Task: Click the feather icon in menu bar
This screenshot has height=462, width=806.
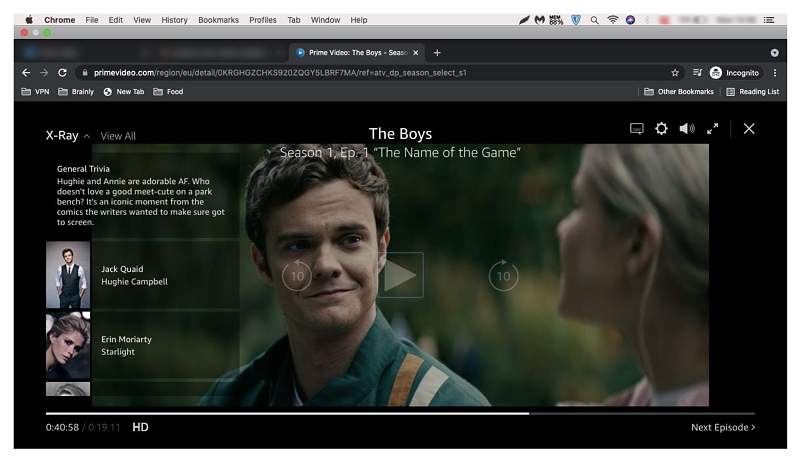Action: [524, 20]
